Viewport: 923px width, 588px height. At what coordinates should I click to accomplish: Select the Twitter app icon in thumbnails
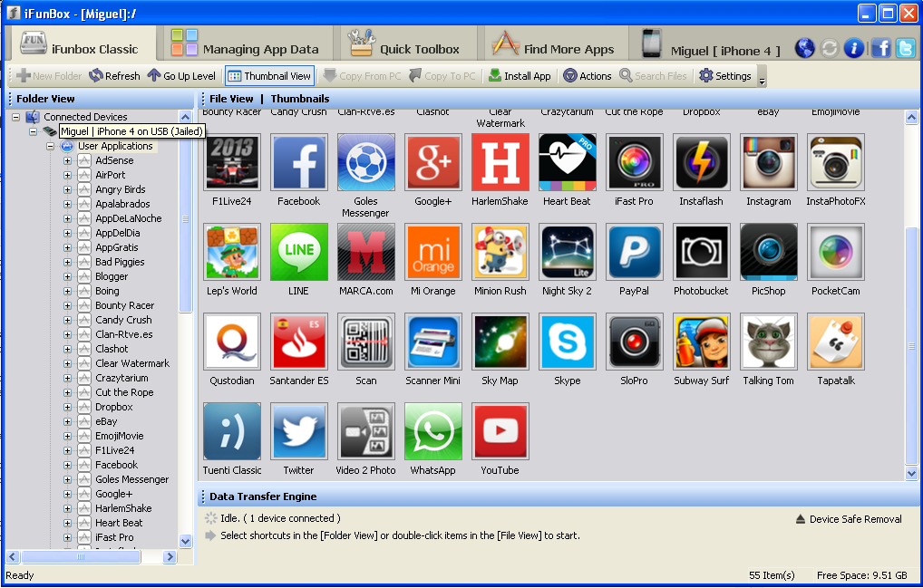click(x=298, y=431)
